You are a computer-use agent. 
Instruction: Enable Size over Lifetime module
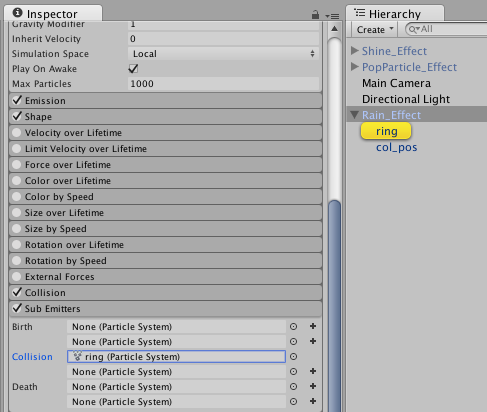point(16,213)
